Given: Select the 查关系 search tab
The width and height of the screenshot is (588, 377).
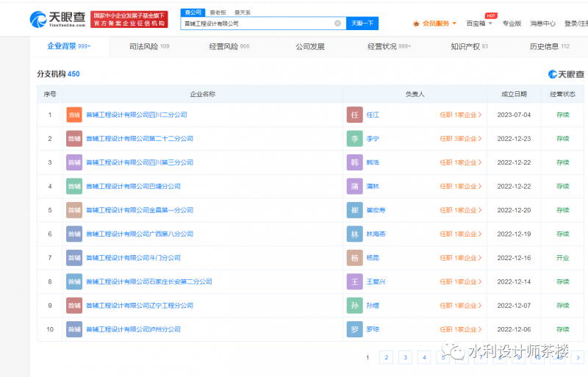Looking at the screenshot, I should click(x=243, y=12).
